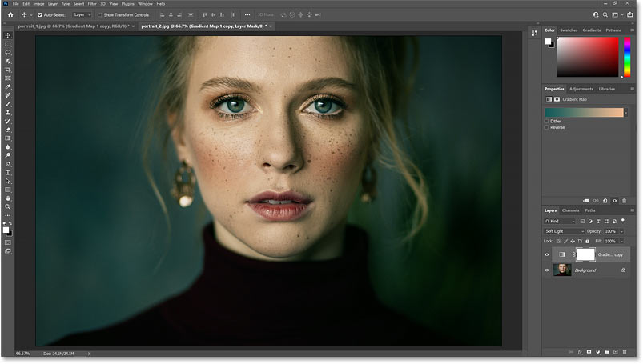
Task: Switch to the Adjustments tab
Action: pyautogui.click(x=581, y=89)
